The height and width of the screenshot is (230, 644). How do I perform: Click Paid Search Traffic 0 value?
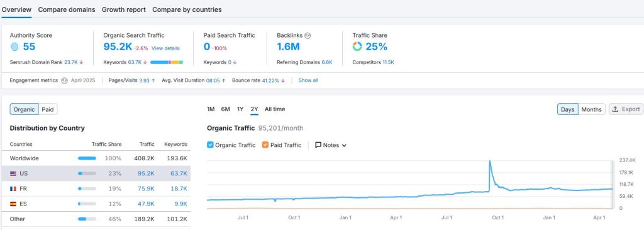(x=206, y=47)
